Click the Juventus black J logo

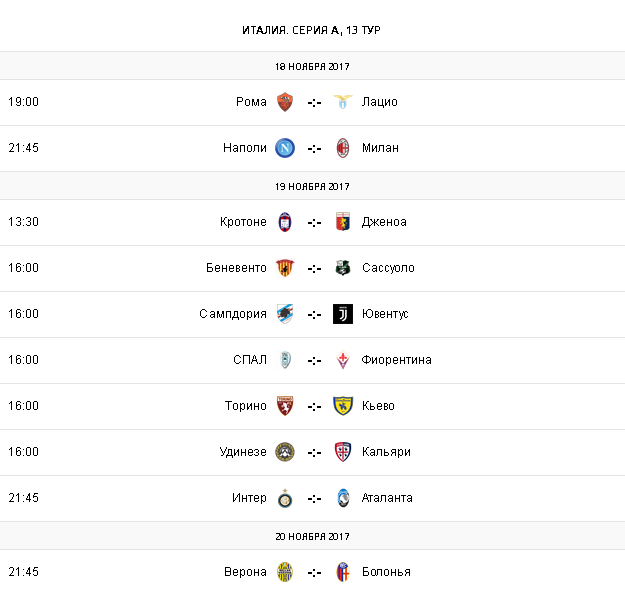pyautogui.click(x=343, y=314)
